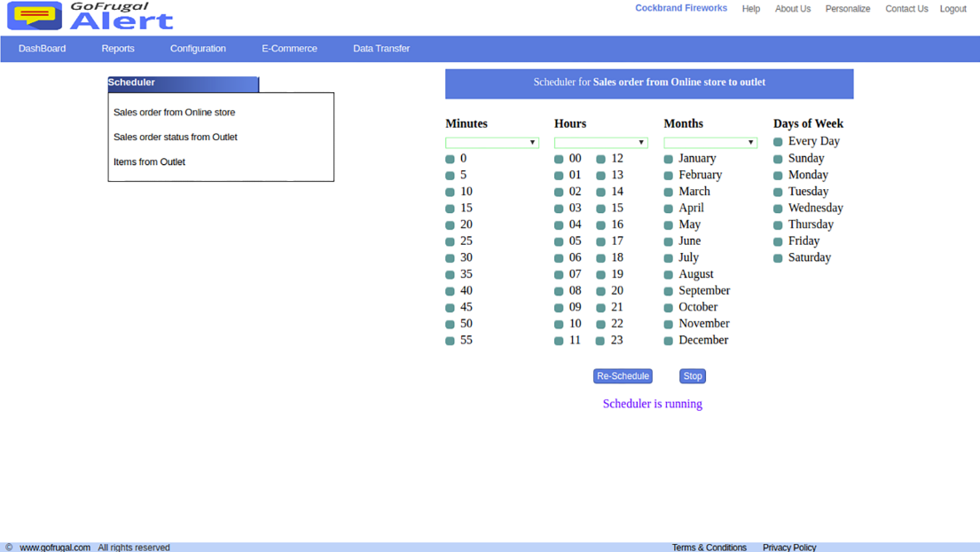The height and width of the screenshot is (552, 980).
Task: Enable the 30 minutes checkbox
Action: click(450, 258)
